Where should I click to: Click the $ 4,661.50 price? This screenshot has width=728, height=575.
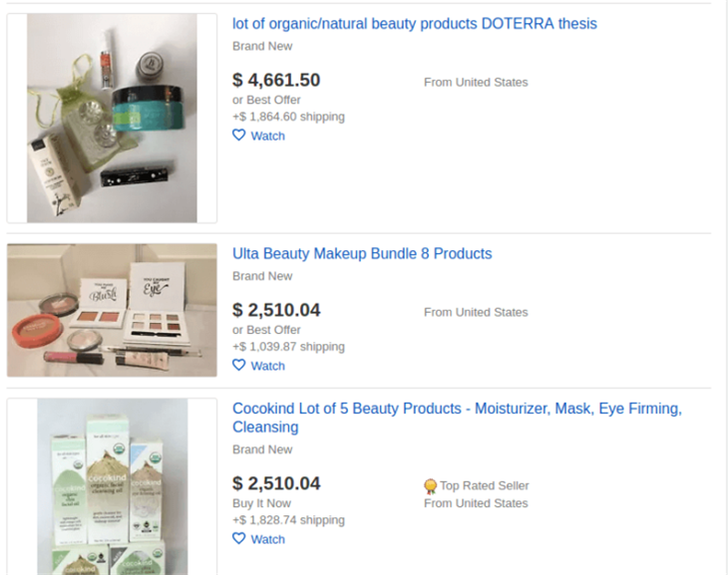[276, 81]
